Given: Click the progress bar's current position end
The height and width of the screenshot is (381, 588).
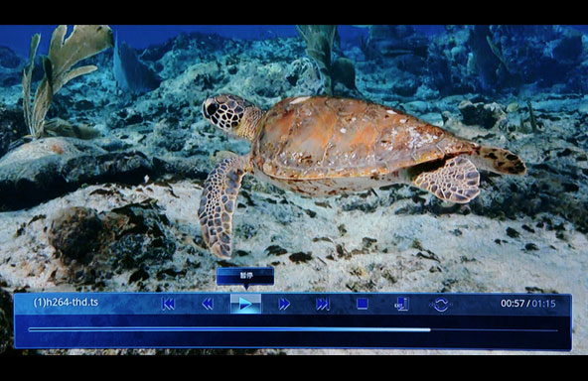Looking at the screenshot, I should (x=429, y=330).
